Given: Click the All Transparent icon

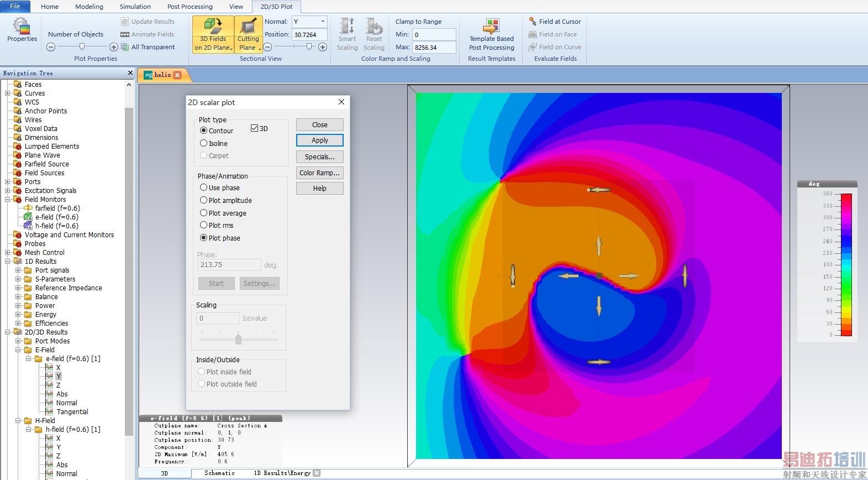Looking at the screenshot, I should tap(148, 47).
